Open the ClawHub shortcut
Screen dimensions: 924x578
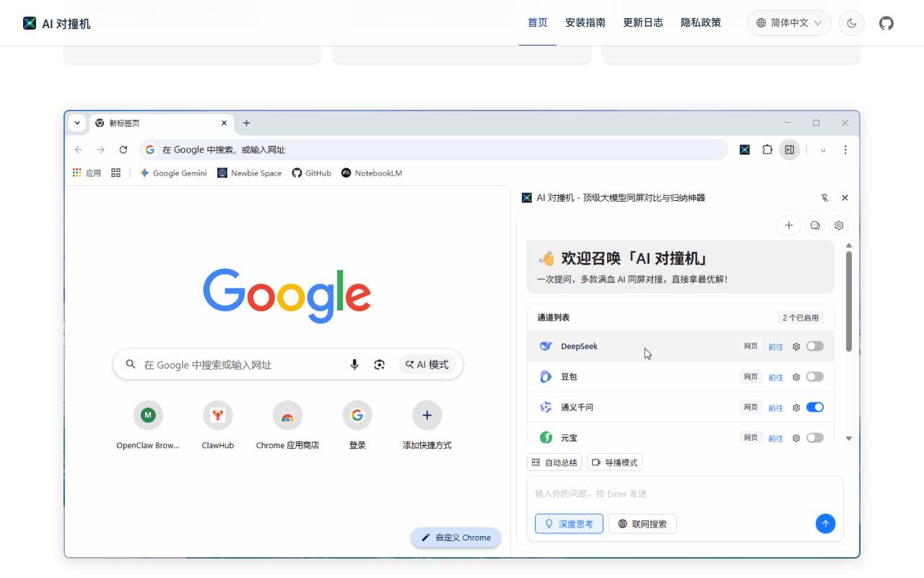pyautogui.click(x=217, y=426)
